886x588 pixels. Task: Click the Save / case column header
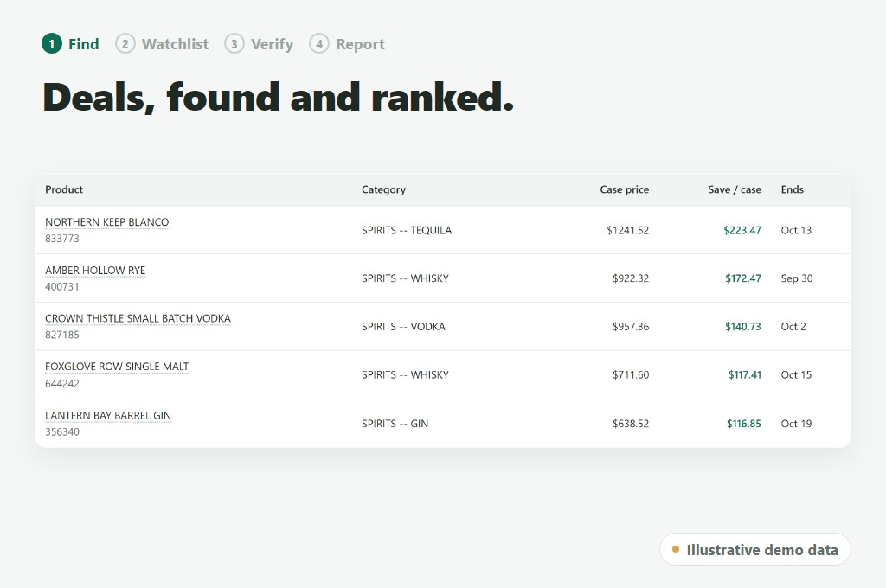point(735,189)
